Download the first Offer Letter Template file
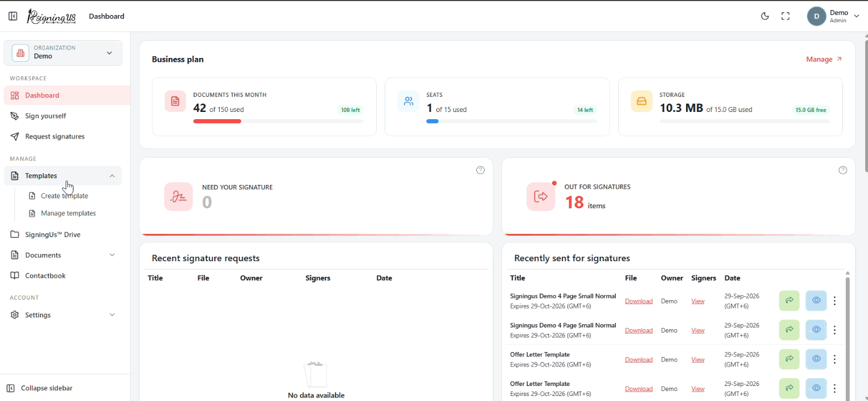The width and height of the screenshot is (868, 401). (639, 360)
